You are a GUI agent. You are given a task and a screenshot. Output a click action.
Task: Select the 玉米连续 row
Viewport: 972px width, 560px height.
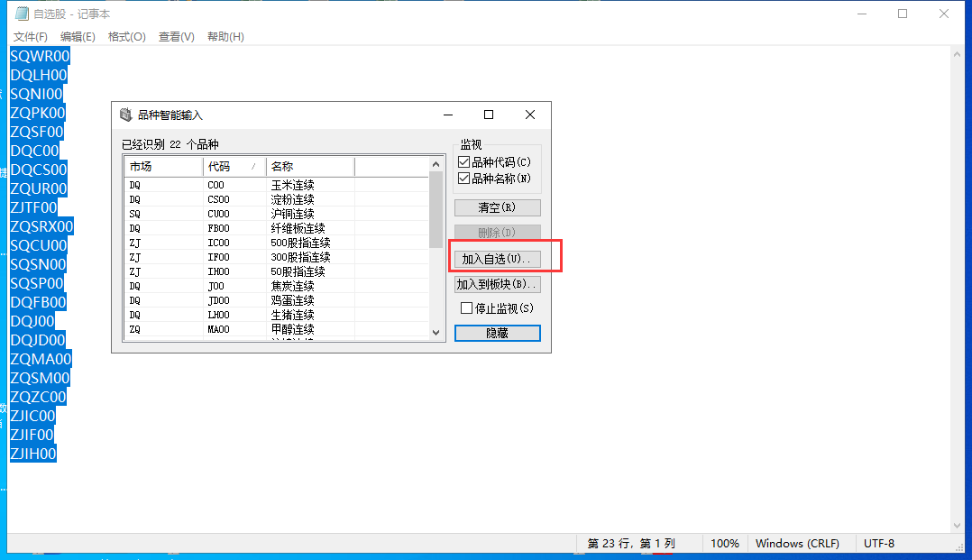pyautogui.click(x=277, y=185)
